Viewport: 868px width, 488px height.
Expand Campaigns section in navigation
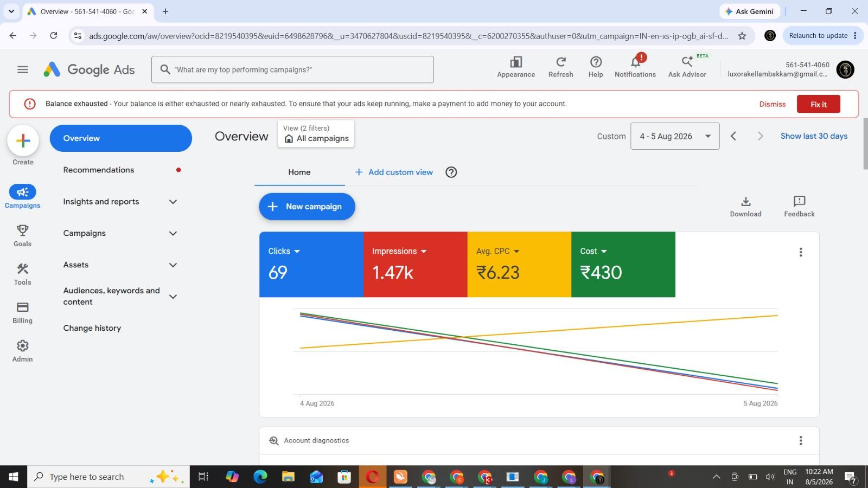pos(173,233)
